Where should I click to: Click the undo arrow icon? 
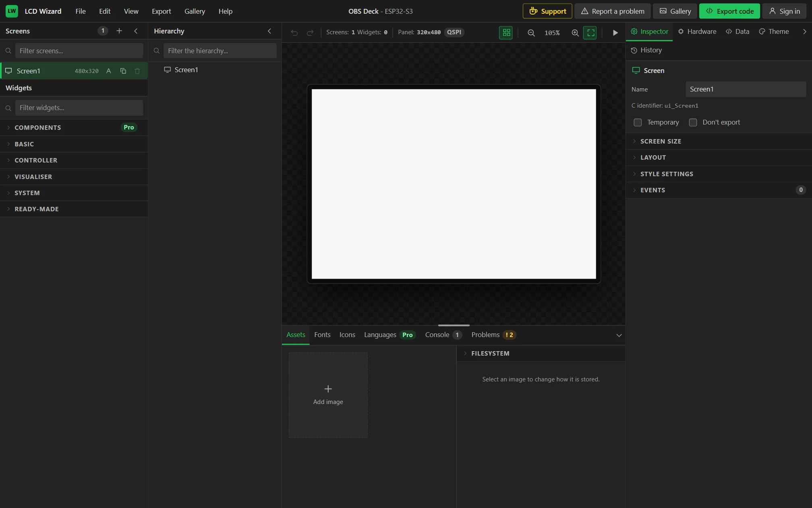tap(294, 33)
